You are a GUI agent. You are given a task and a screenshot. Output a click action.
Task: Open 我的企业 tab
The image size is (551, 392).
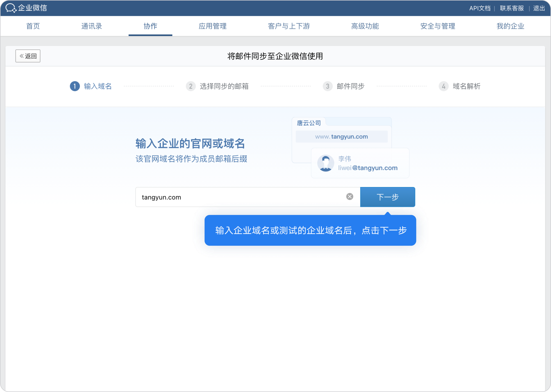[x=510, y=26]
